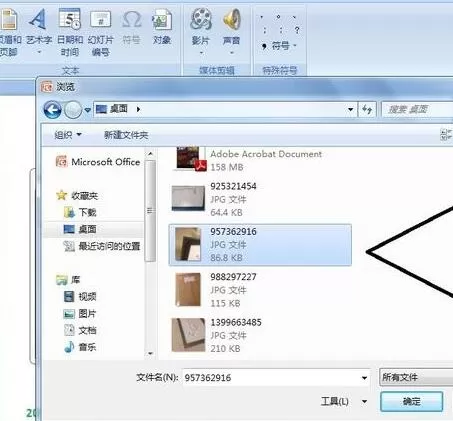Insert Date and Time (日期和时间)
453x421 pixels.
[70, 32]
